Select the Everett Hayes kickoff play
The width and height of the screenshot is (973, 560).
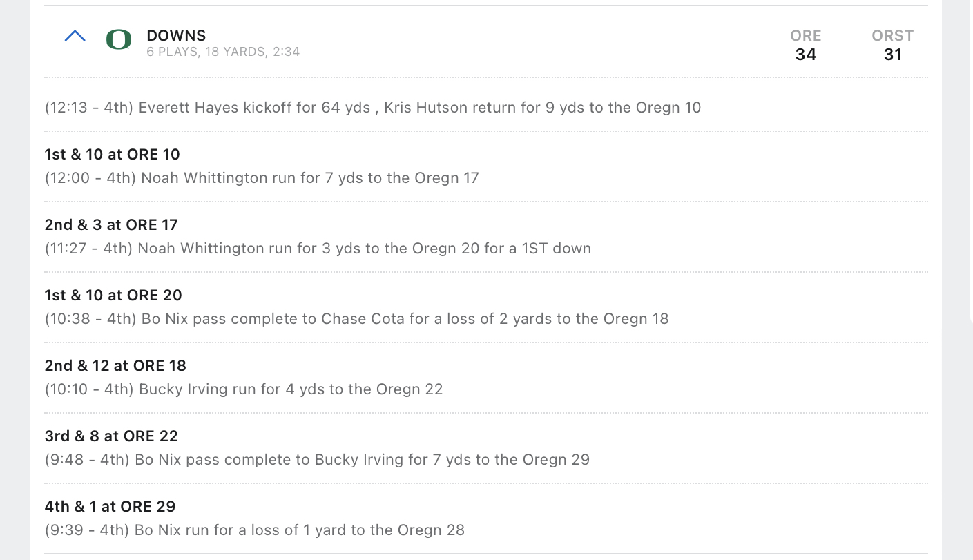pyautogui.click(x=373, y=108)
